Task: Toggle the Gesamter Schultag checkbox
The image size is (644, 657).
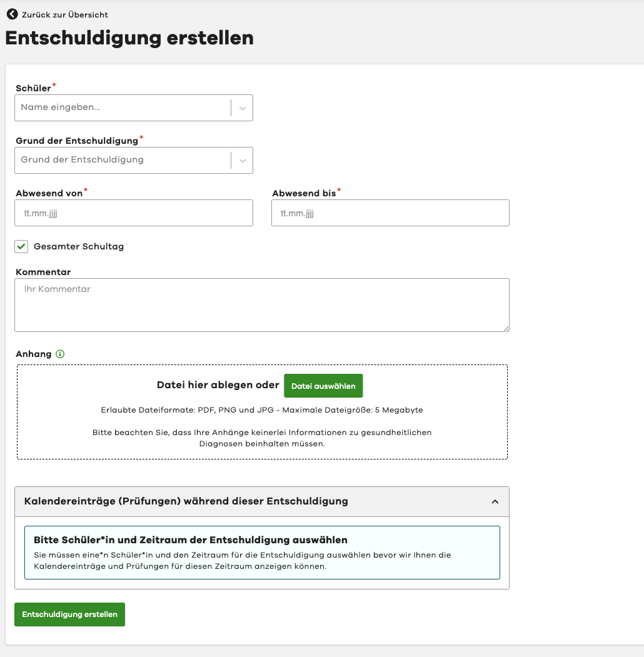Action: (22, 246)
